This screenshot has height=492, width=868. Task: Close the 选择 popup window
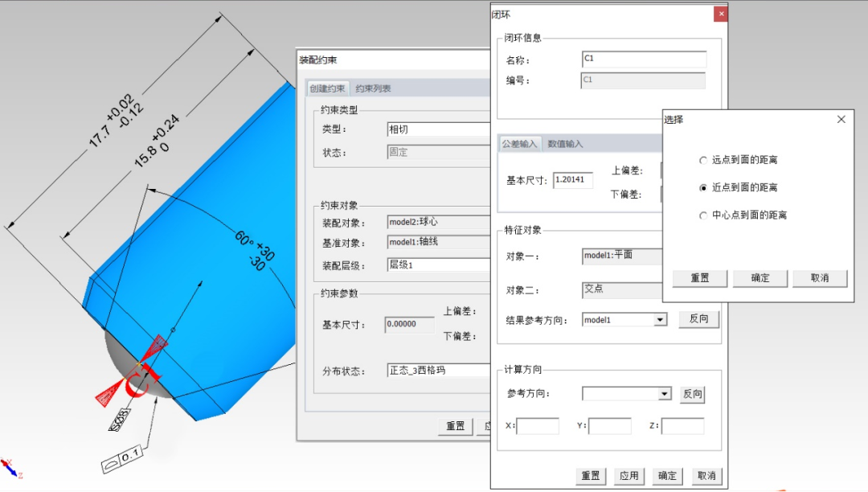(841, 119)
